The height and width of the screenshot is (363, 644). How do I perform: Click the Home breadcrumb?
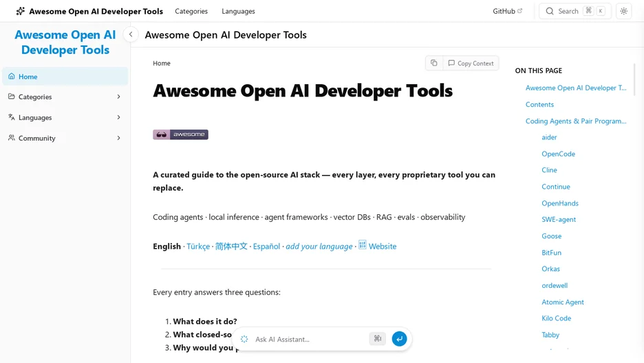pos(162,63)
